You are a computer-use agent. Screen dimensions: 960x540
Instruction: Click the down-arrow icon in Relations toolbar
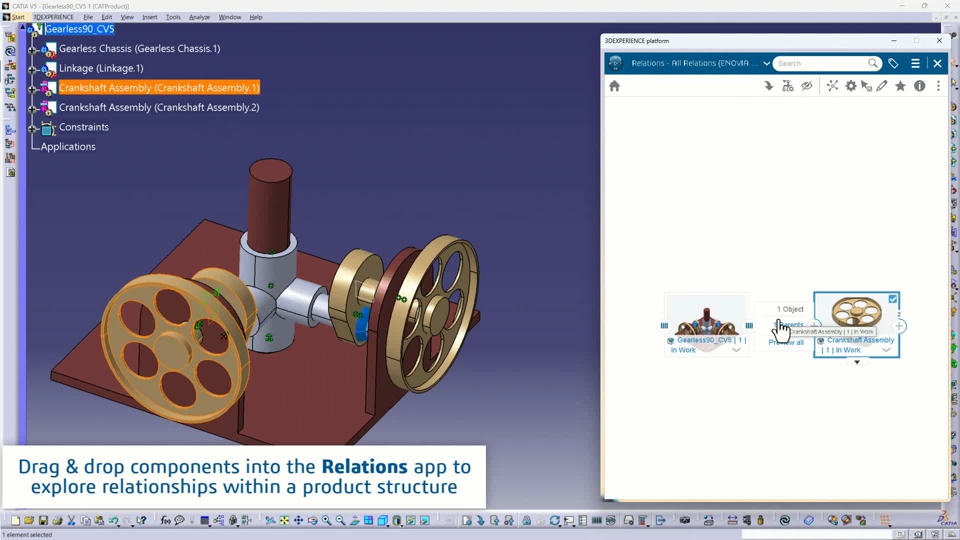769,86
